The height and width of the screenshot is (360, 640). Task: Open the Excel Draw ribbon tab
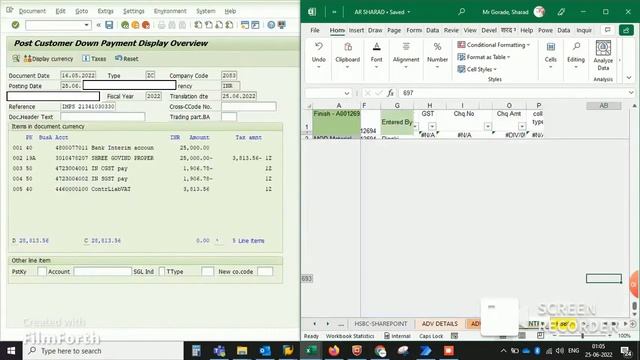[x=375, y=30]
